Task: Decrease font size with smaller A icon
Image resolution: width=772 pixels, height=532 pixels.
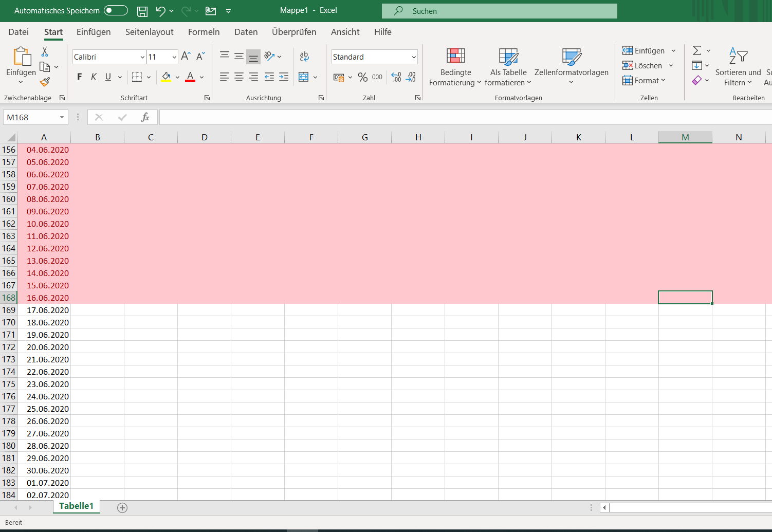Action: tap(200, 57)
